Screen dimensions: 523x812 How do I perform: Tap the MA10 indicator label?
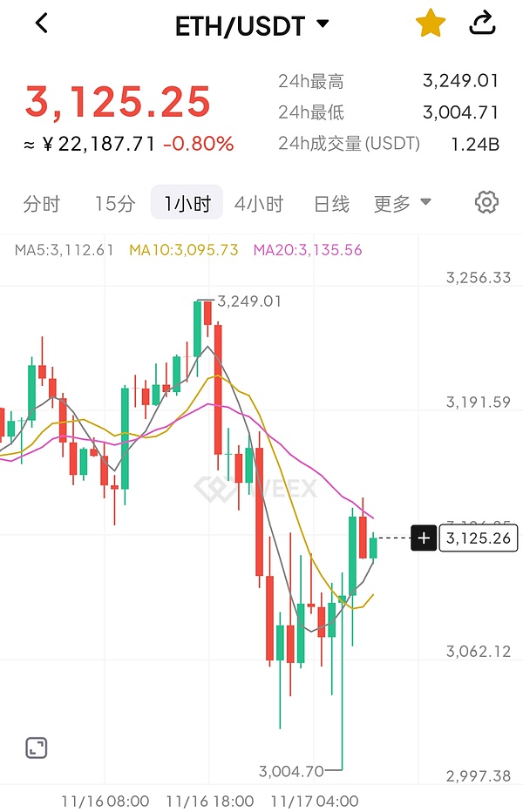pos(184,250)
